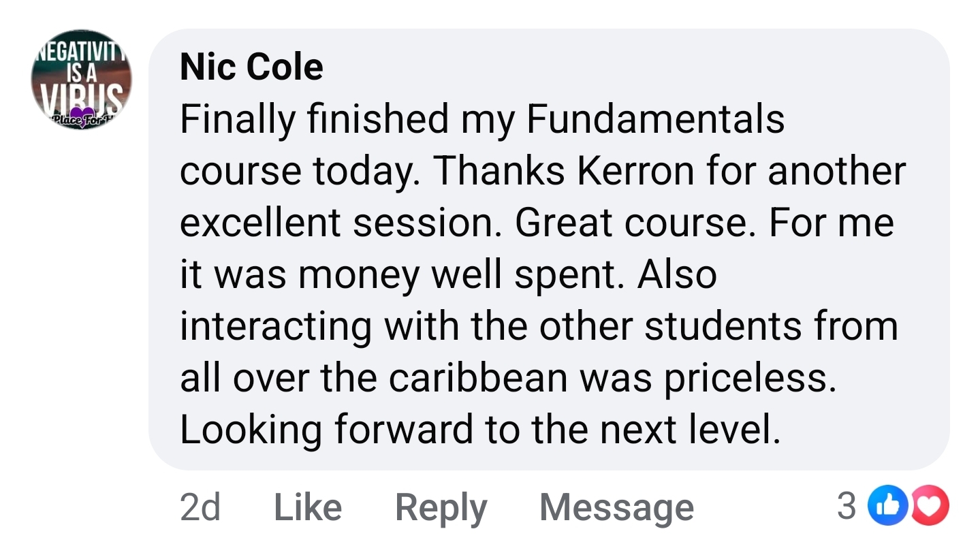Click the blue thumbs-up reaction icon

point(888,507)
